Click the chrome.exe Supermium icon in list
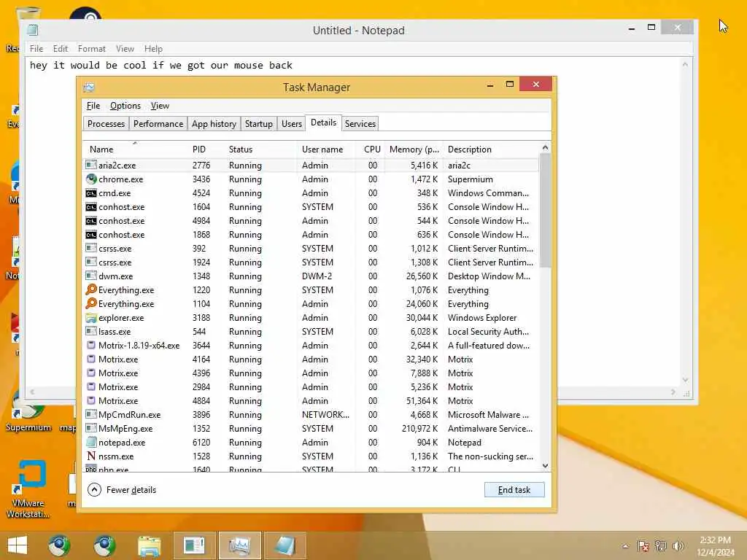The image size is (747, 560). tap(91, 179)
